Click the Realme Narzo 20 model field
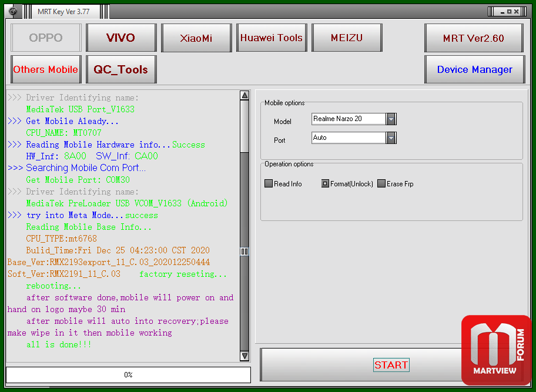Image resolution: width=536 pixels, height=392 pixels. 349,119
